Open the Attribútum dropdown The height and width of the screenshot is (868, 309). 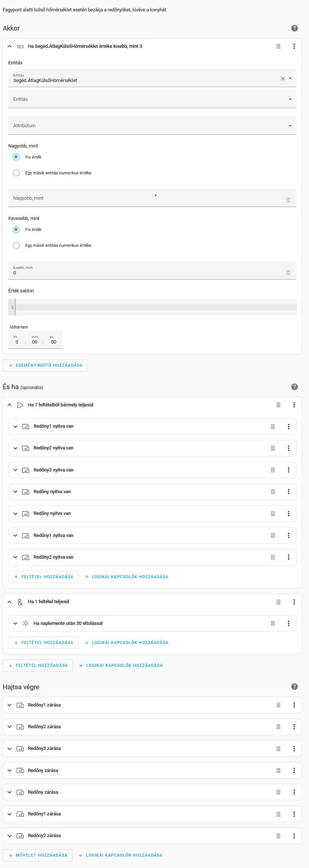pos(152,126)
